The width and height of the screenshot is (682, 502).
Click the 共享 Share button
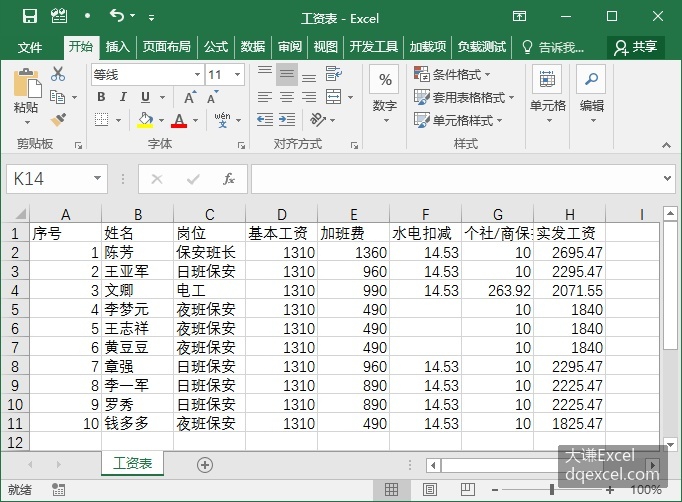pos(635,47)
